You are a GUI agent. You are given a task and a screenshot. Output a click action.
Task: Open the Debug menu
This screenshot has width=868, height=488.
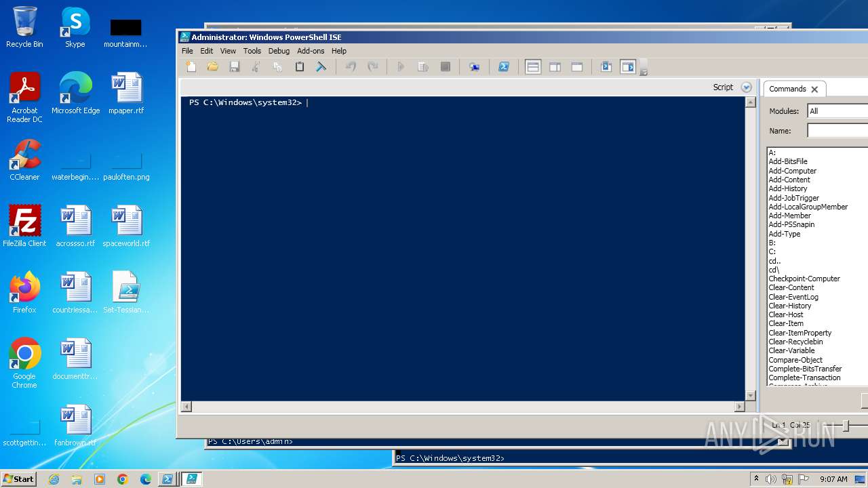pyautogui.click(x=279, y=51)
